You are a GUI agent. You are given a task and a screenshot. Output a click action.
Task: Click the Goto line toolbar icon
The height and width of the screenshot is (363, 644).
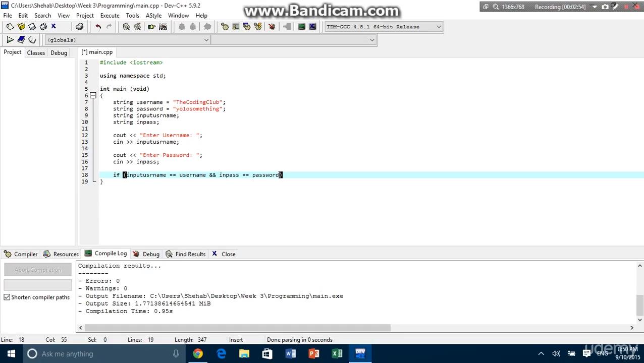[x=163, y=27]
